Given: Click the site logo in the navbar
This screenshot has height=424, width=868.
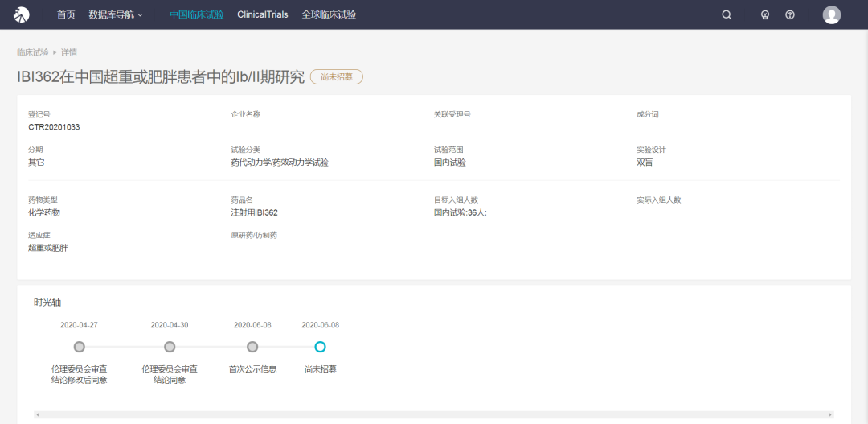Looking at the screenshot, I should click(22, 15).
